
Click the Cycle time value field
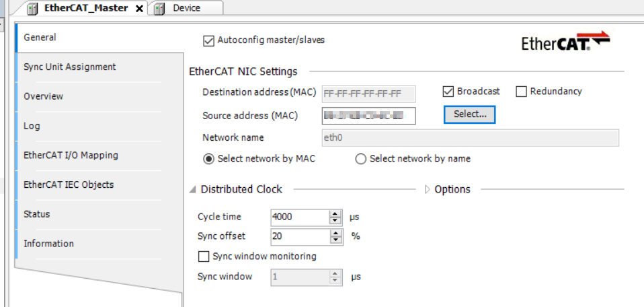(x=300, y=217)
